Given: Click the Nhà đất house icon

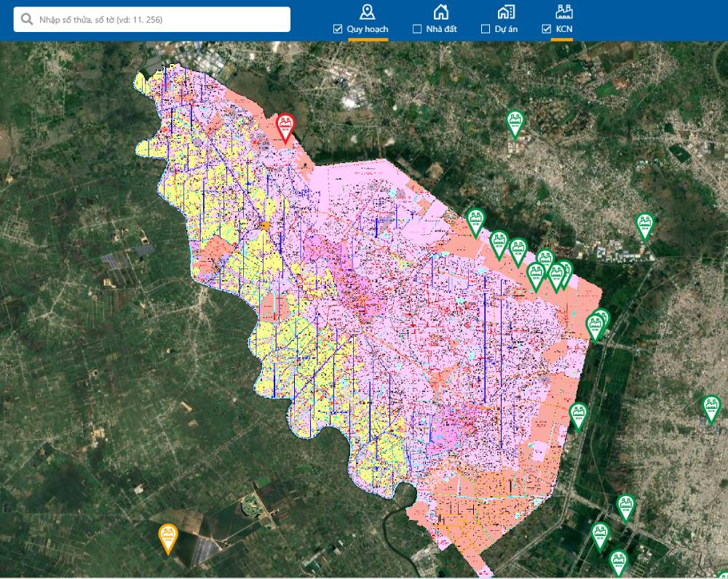Looking at the screenshot, I should click(x=440, y=12).
